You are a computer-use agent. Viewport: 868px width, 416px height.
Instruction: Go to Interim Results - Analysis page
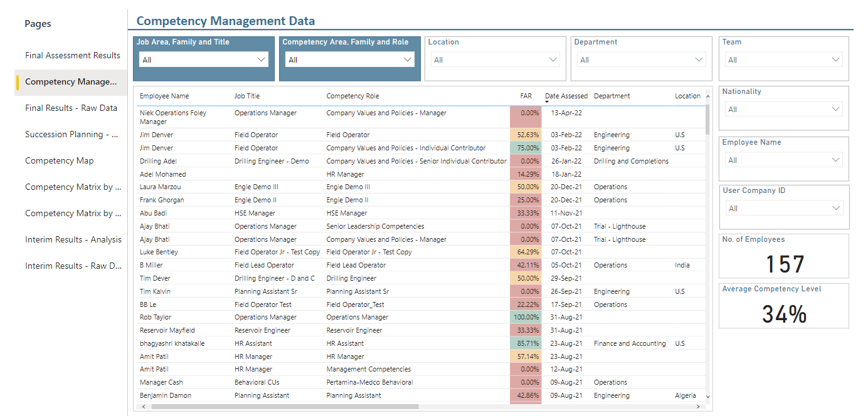coord(73,239)
